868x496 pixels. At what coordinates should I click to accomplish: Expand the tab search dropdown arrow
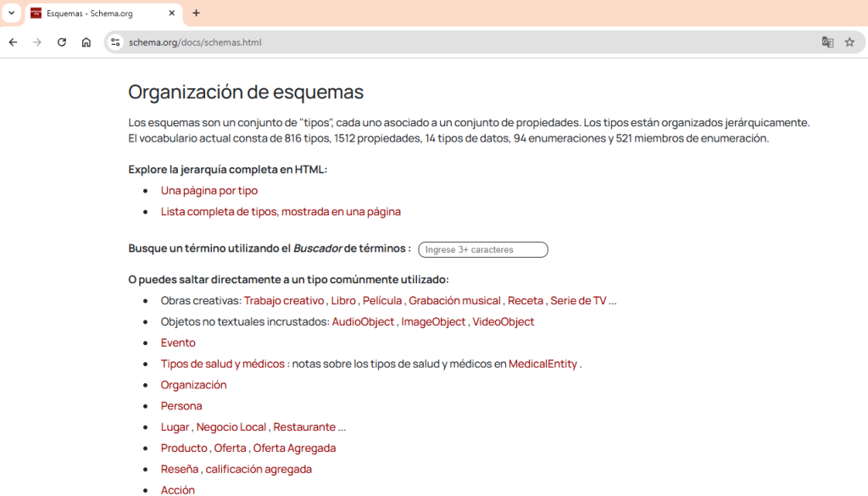[11, 13]
